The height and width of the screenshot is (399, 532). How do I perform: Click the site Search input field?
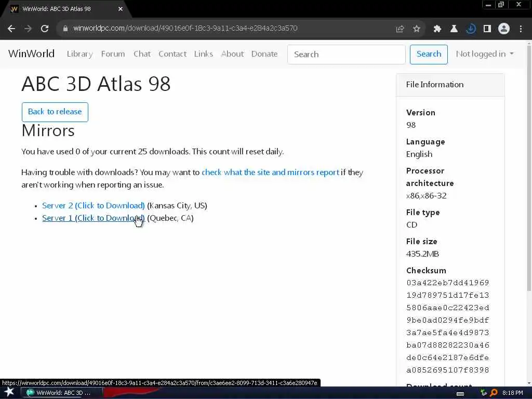347,54
